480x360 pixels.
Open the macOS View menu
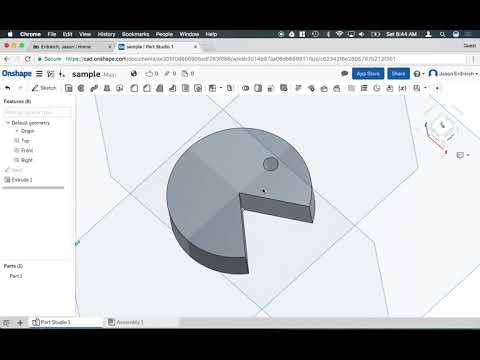point(85,34)
